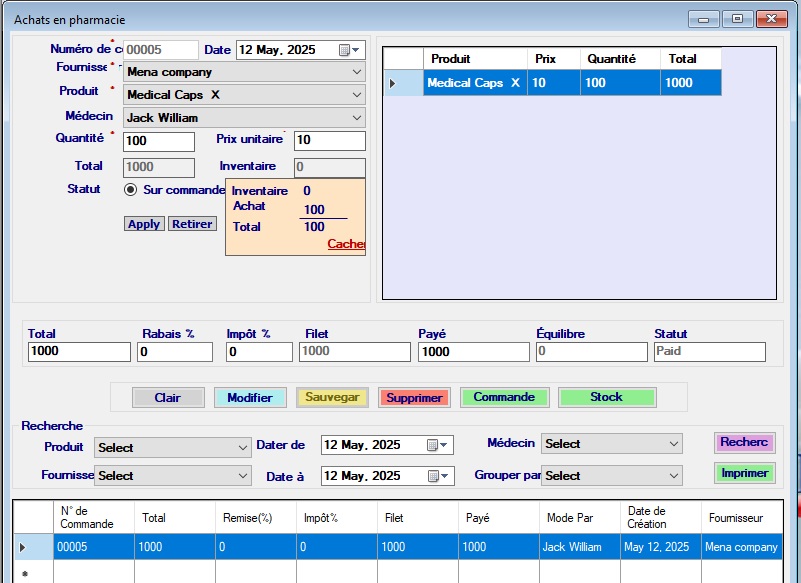
Task: Click the purple Recherc search button
Action: (744, 442)
